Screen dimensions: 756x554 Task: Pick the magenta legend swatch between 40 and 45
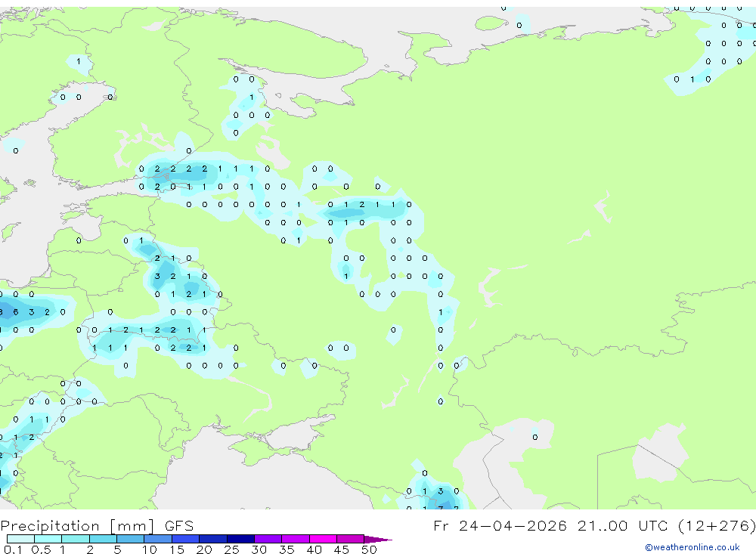point(323,539)
